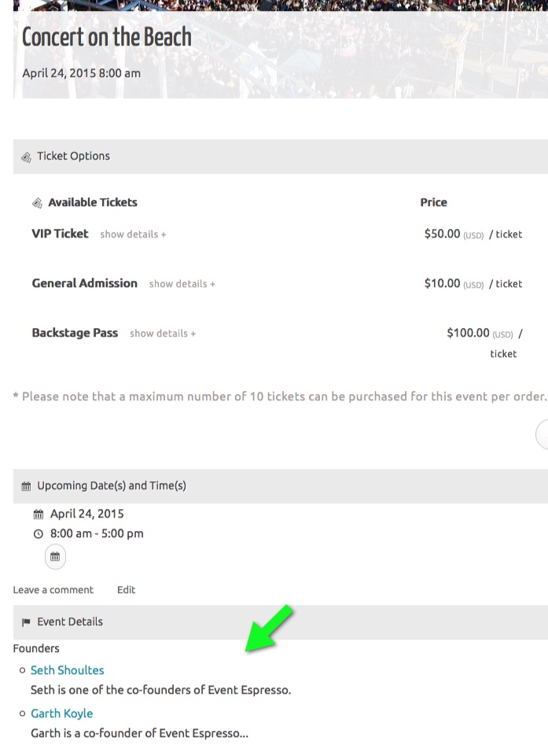Click the calendar icon beside April 24, 2015
Image resolution: width=548 pixels, height=756 pixels.
pyautogui.click(x=38, y=514)
